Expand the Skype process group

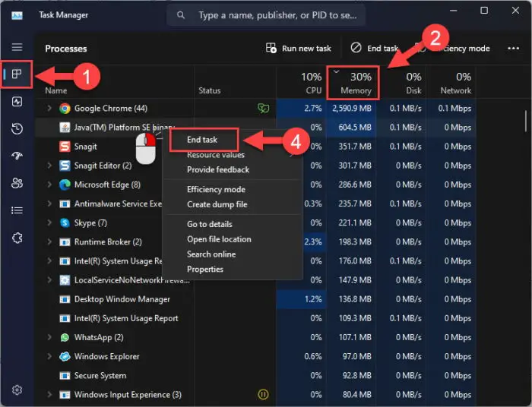[x=49, y=222]
